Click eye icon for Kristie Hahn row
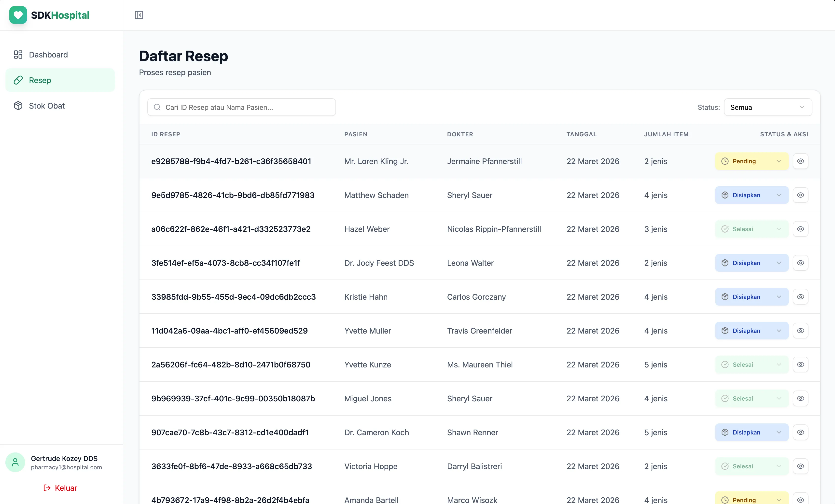Viewport: 835px width, 504px height. (x=800, y=297)
